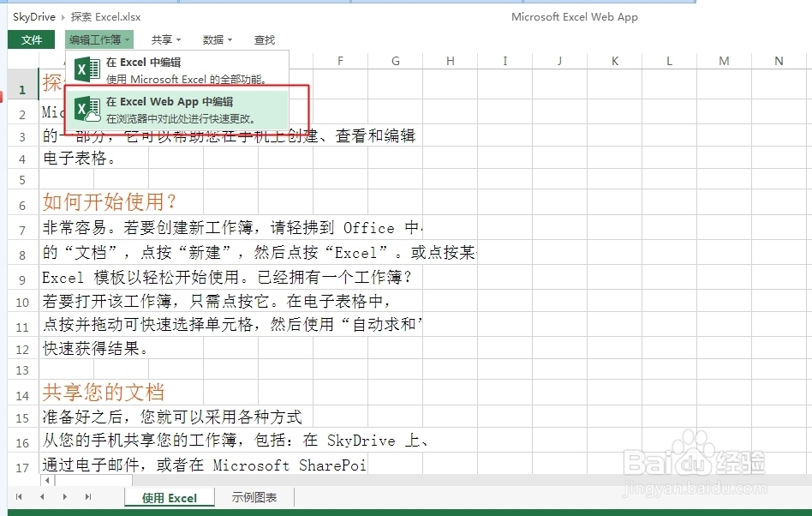
Task: Select row 14 header
Action: (23, 393)
